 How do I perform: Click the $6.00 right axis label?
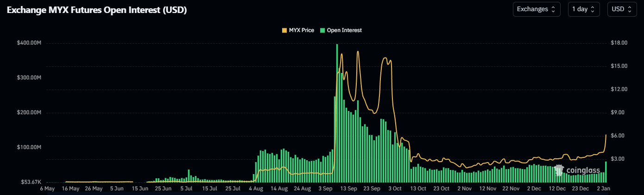(x=618, y=136)
